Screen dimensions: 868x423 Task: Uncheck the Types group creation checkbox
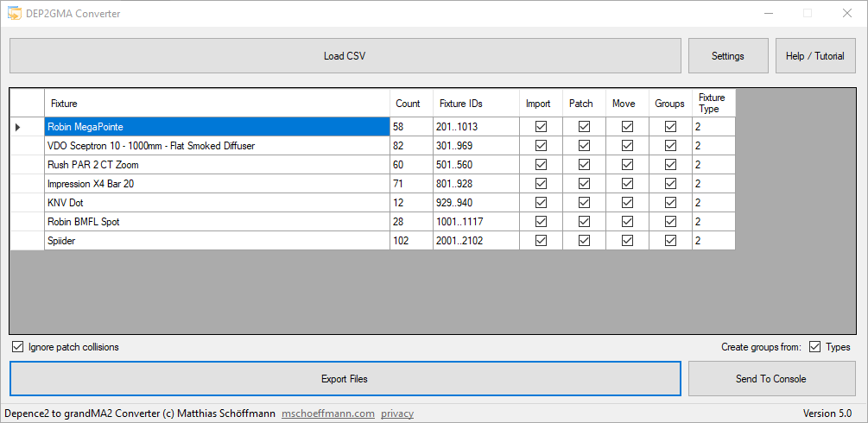tap(814, 347)
